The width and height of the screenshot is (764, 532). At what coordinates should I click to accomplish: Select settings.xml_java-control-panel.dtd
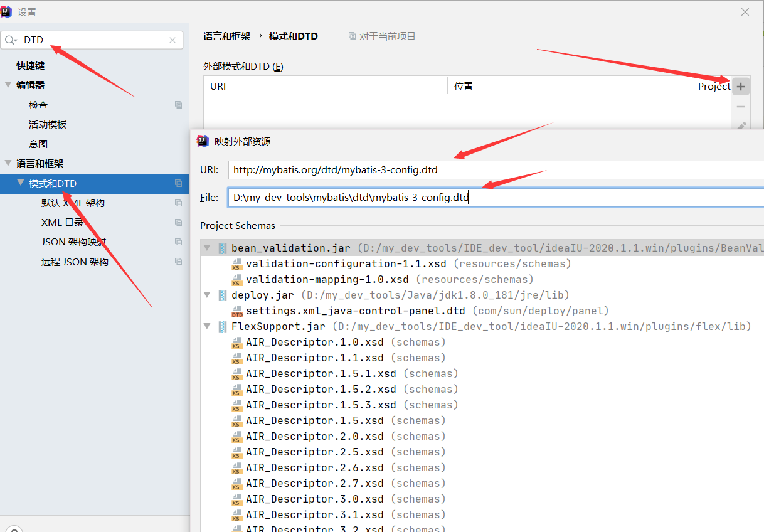(x=356, y=311)
